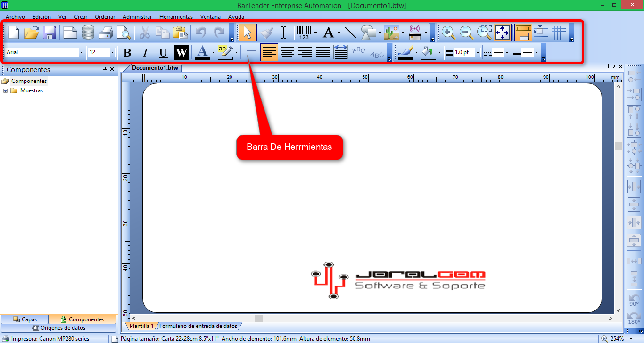The height and width of the screenshot is (343, 644).
Task: Click line color brush swatch
Action: (x=405, y=52)
